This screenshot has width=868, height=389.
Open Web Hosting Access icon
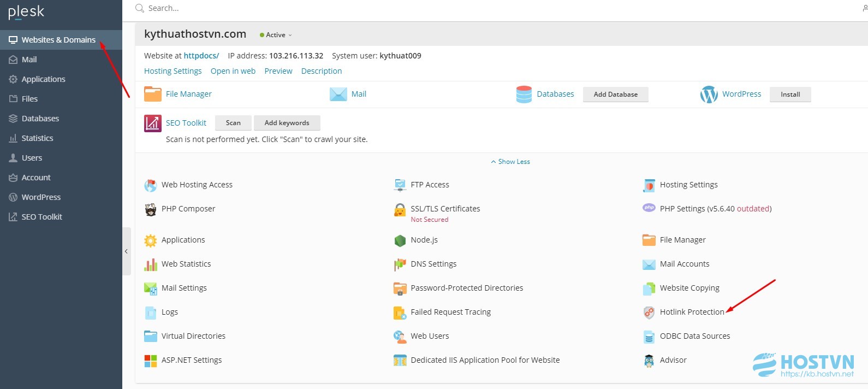tap(150, 185)
